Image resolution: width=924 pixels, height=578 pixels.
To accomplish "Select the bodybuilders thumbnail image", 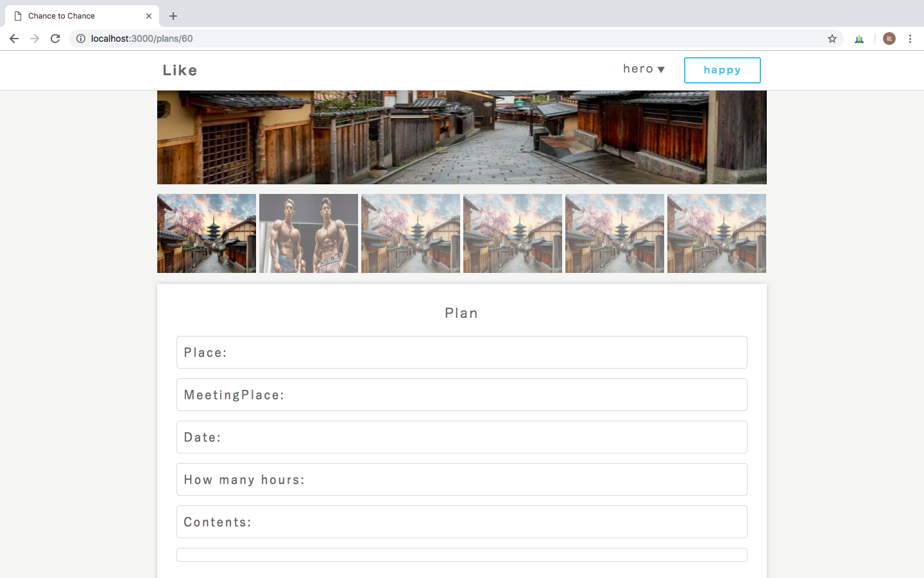I will pyautogui.click(x=309, y=233).
